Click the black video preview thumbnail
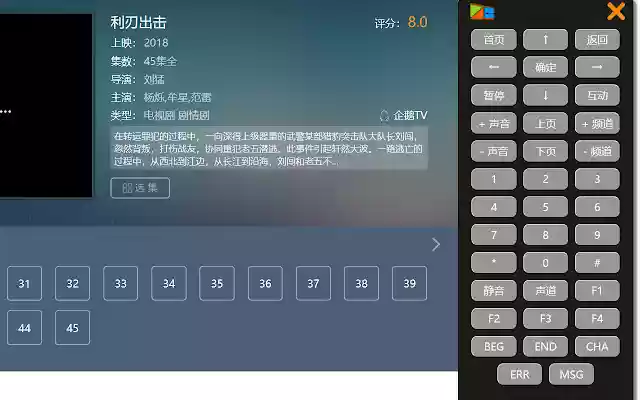Image resolution: width=640 pixels, height=400 pixels. pos(46,105)
